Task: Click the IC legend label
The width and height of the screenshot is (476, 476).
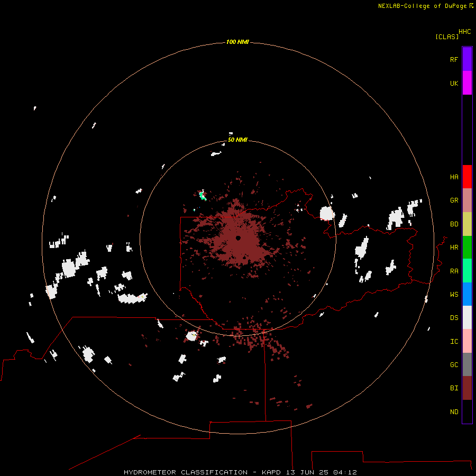Action: pyautogui.click(x=454, y=342)
